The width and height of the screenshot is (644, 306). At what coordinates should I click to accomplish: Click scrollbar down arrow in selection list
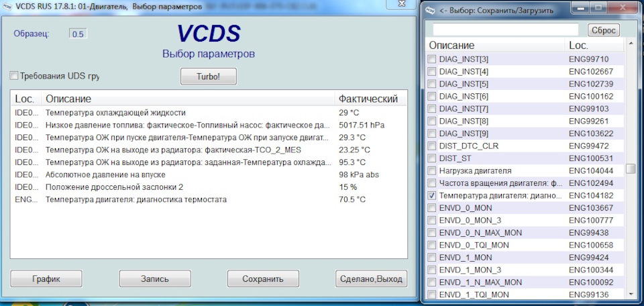point(631,294)
